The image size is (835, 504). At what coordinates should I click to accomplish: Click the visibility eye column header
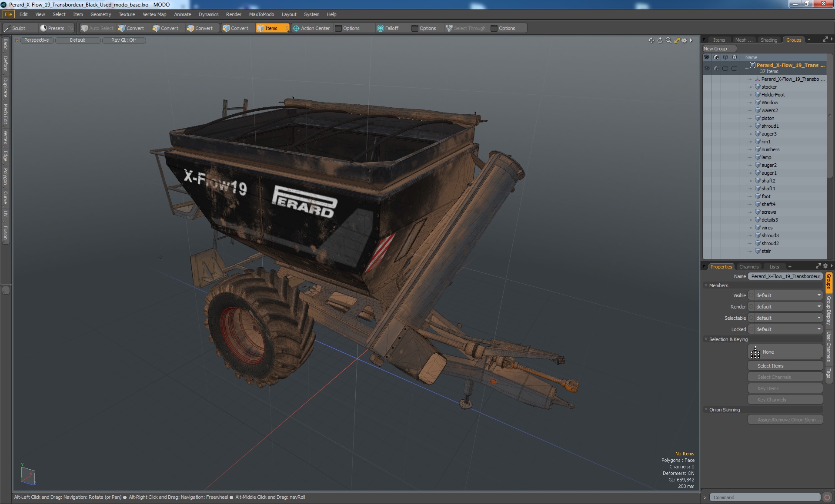(x=707, y=57)
